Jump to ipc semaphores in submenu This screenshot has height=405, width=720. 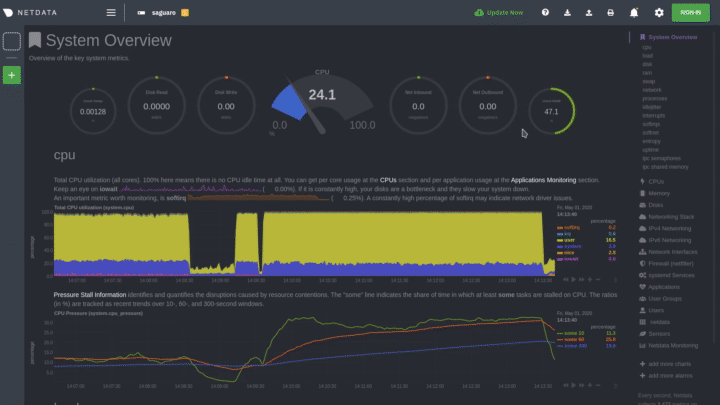tap(661, 158)
